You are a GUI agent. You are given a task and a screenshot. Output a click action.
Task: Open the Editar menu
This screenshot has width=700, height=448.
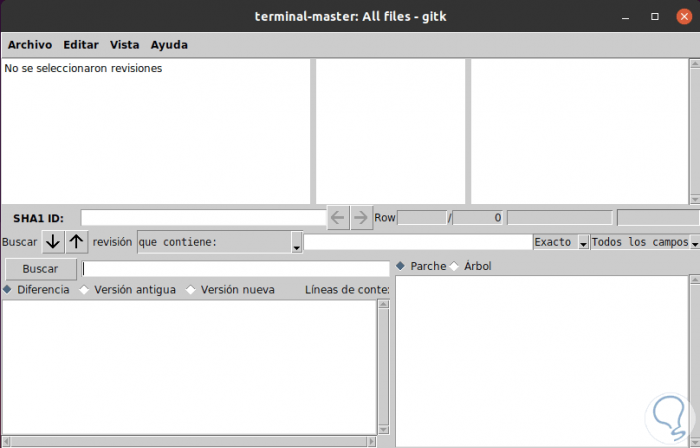tap(81, 45)
